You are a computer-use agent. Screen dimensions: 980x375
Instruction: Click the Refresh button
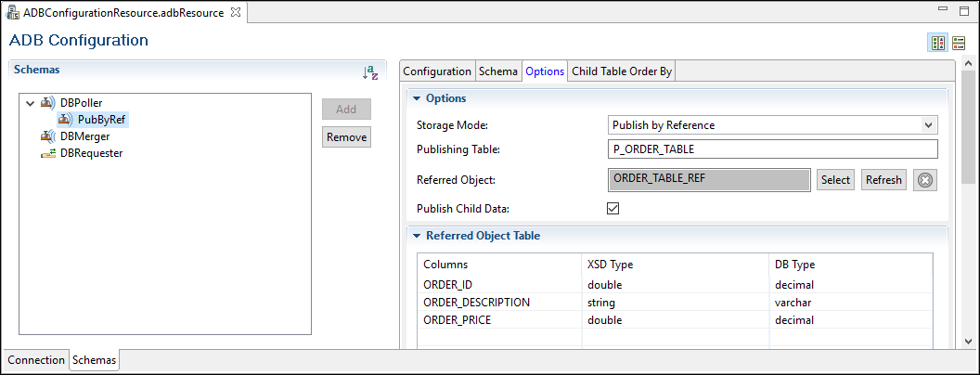[883, 180]
